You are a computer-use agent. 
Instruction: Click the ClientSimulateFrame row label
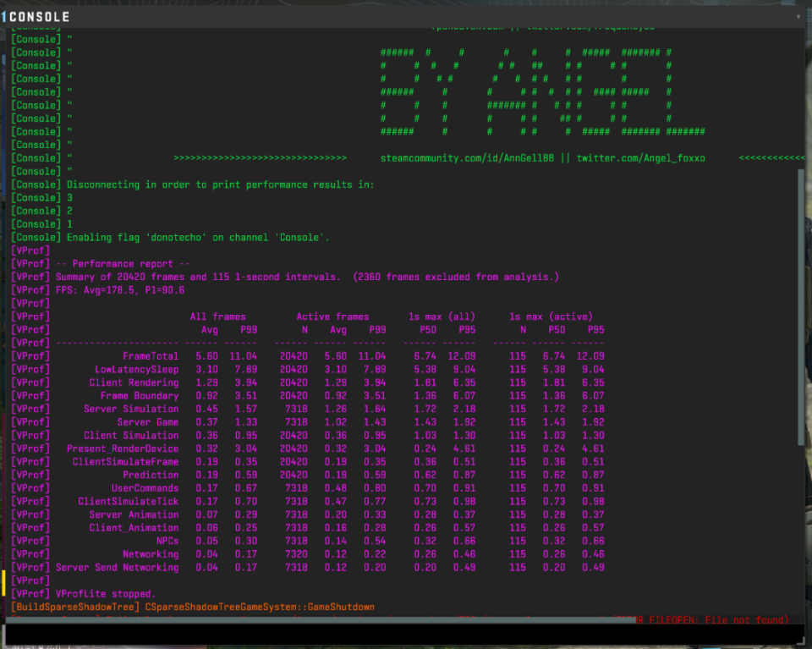click(x=125, y=461)
